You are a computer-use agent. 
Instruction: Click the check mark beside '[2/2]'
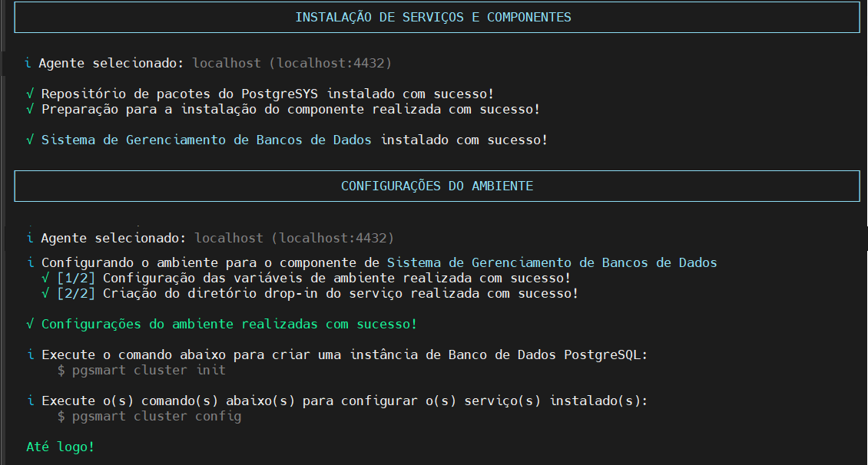tap(45, 294)
